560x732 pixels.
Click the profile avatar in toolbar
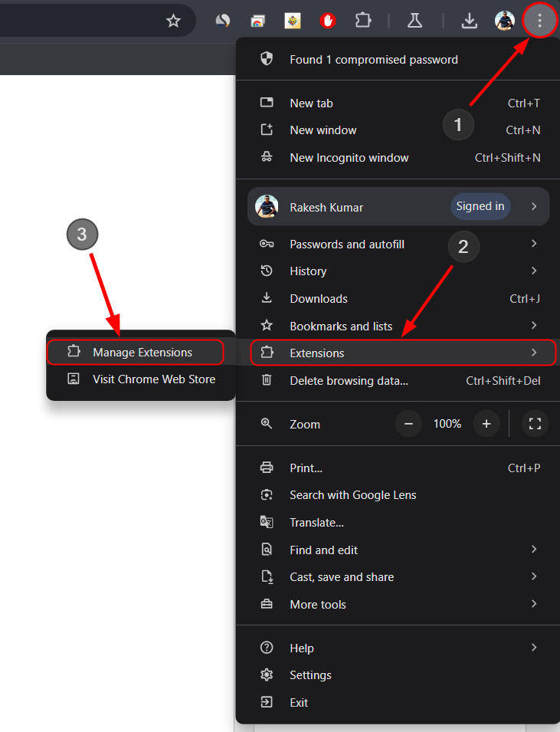pyautogui.click(x=504, y=21)
